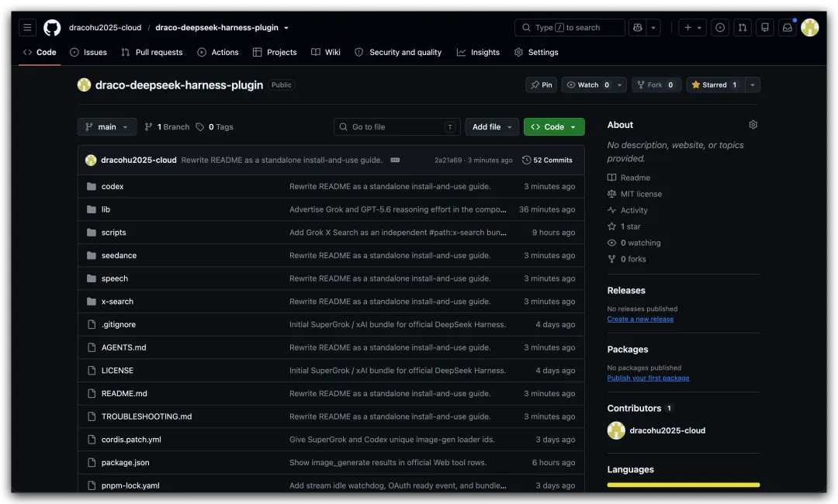
Task: Open the Insights tab
Action: click(x=478, y=52)
